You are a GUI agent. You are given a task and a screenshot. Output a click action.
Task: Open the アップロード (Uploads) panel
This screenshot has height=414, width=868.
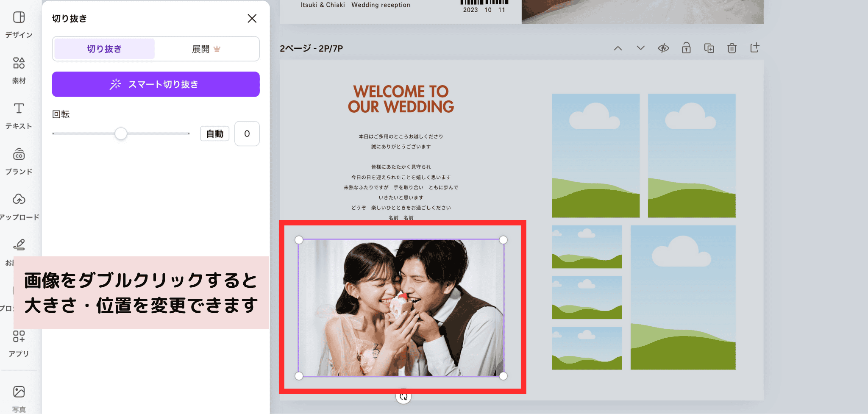(19, 206)
